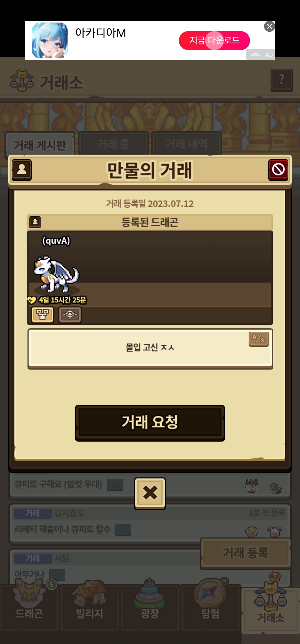Open the profile icon in 등록된 드래곤 header
The width and height of the screenshot is (300, 644).
click(35, 222)
